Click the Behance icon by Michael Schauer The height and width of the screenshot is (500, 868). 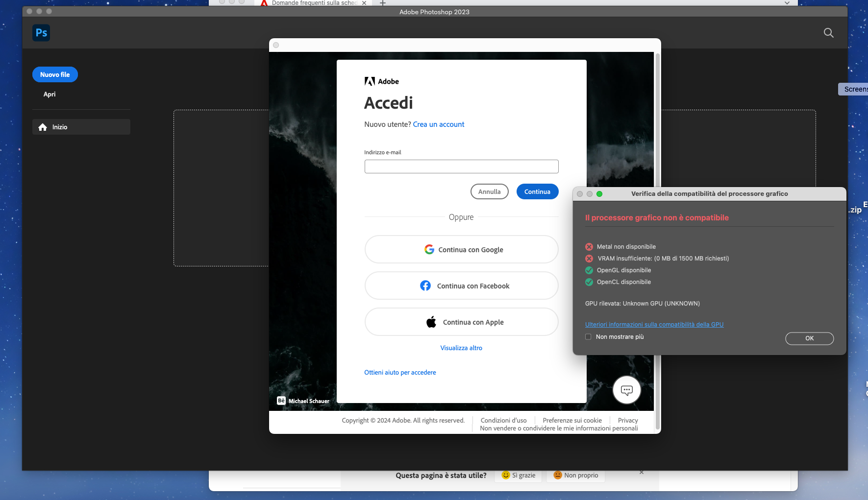pos(281,401)
